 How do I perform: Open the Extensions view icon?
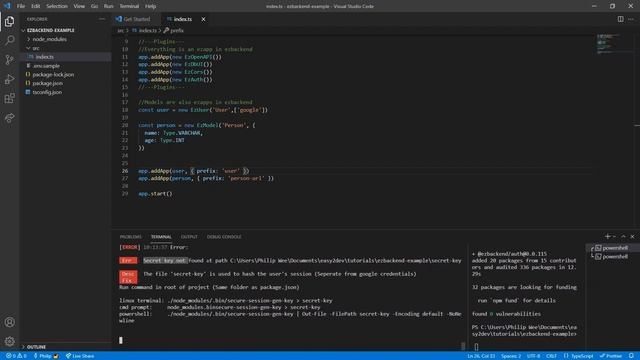click(9, 98)
